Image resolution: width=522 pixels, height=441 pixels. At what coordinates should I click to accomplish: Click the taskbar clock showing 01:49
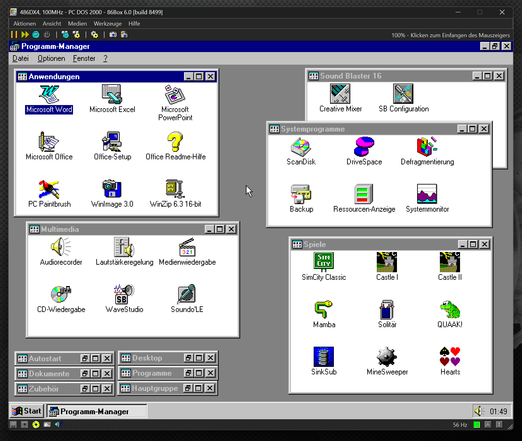(498, 411)
